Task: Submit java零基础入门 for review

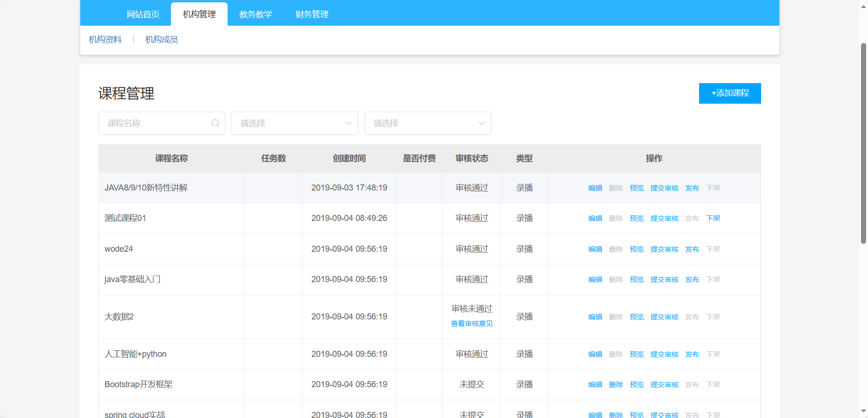Action: [x=665, y=279]
